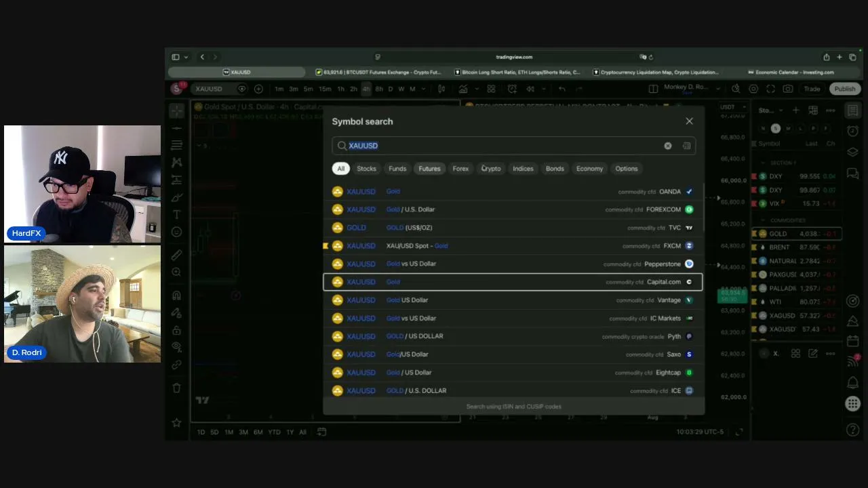Select BRENT in the watchlist
The image size is (868, 488).
click(x=797, y=247)
